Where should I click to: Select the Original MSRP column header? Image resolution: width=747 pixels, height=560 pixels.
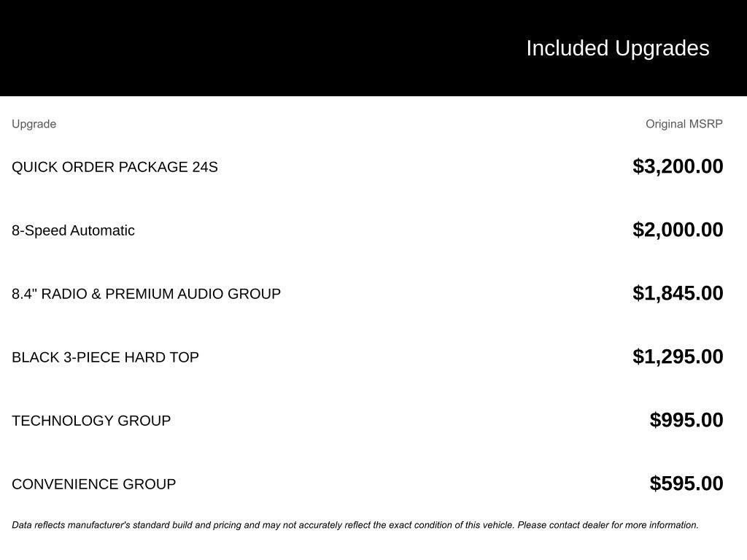[x=684, y=124]
